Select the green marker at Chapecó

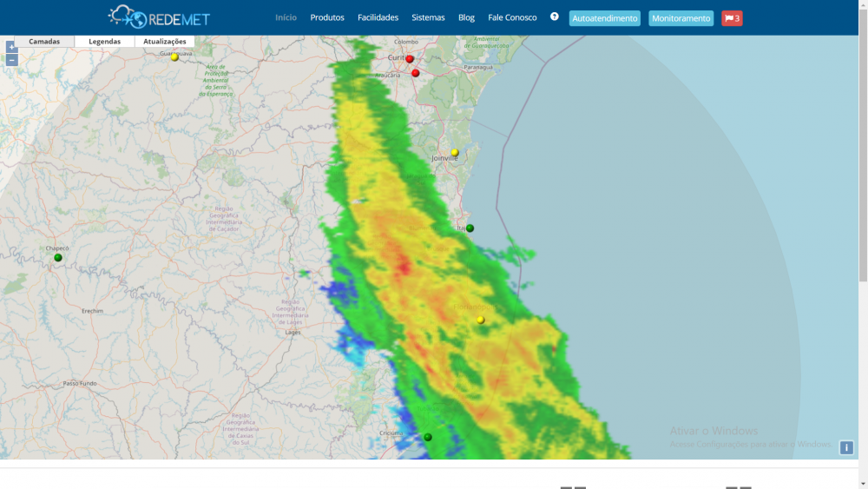pyautogui.click(x=58, y=258)
